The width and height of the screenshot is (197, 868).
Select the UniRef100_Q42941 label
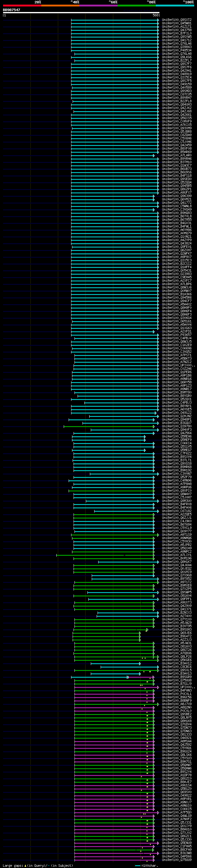[177, 71]
